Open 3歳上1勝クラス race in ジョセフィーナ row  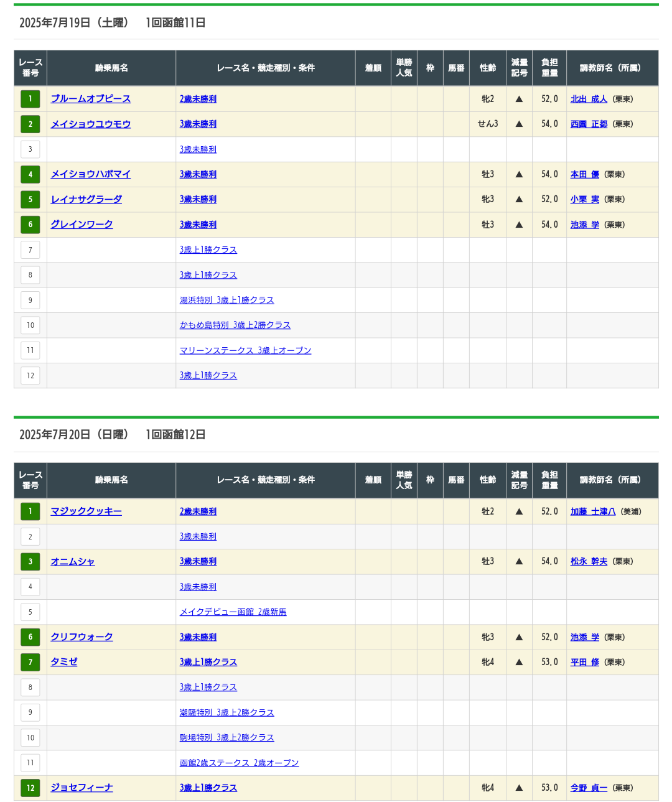(x=208, y=788)
